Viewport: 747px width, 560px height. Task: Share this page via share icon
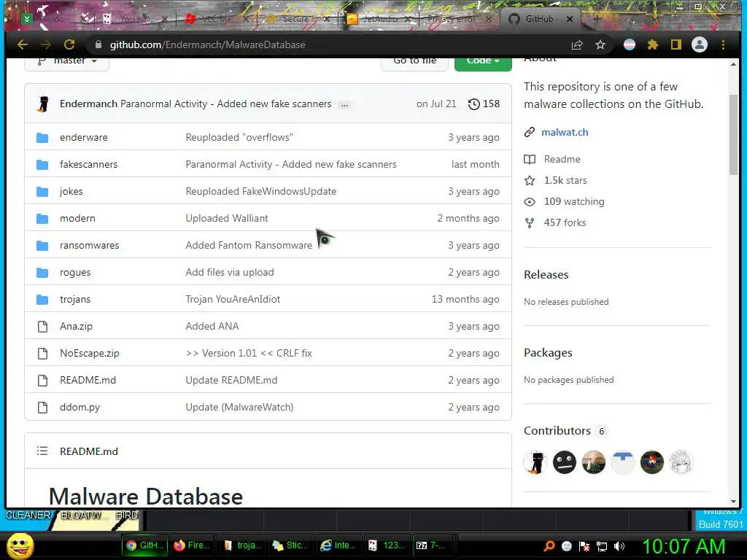coord(577,44)
